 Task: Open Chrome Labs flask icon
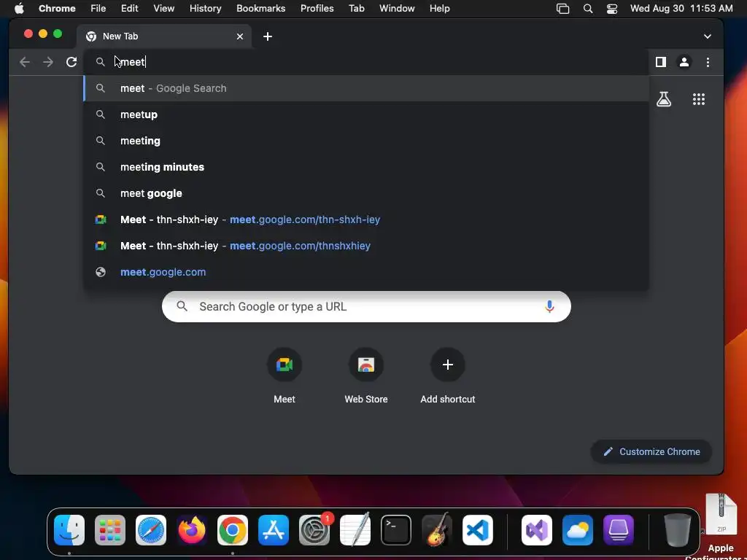(664, 99)
